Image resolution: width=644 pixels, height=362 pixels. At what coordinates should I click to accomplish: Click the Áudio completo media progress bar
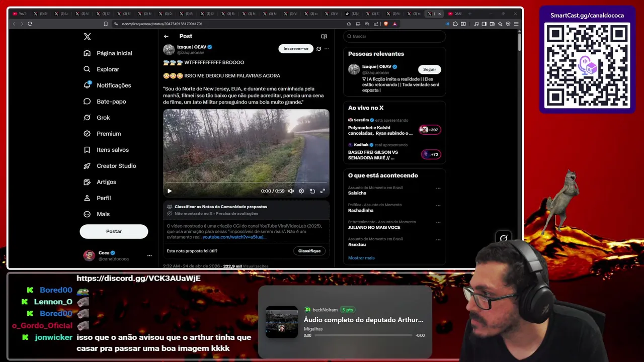click(363, 335)
